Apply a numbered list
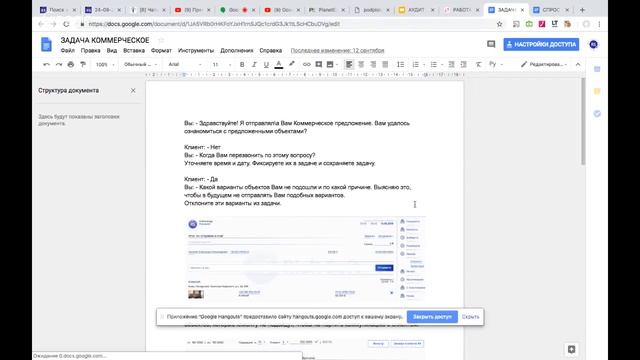This screenshot has width=640, height=360. tap(416, 64)
